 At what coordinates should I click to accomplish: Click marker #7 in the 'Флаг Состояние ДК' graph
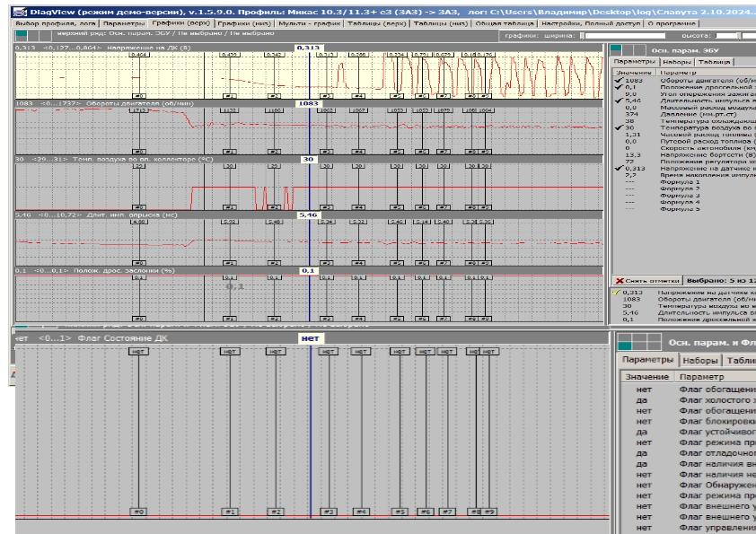tap(447, 512)
